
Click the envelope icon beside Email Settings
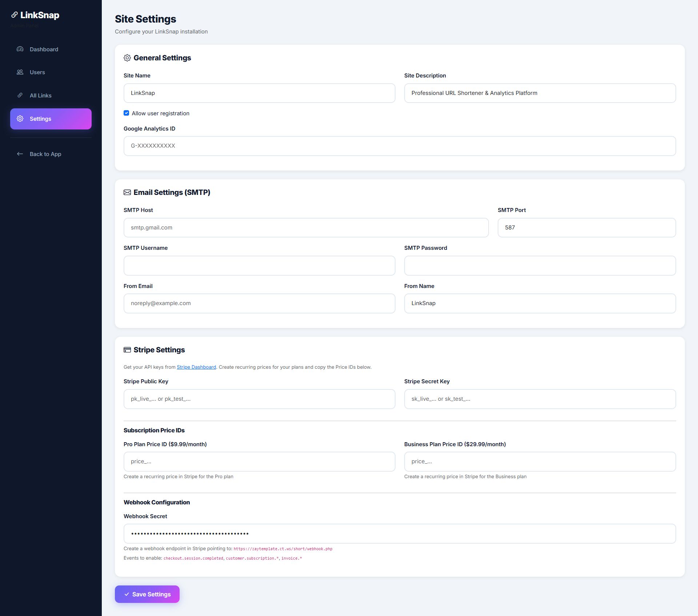click(x=127, y=192)
